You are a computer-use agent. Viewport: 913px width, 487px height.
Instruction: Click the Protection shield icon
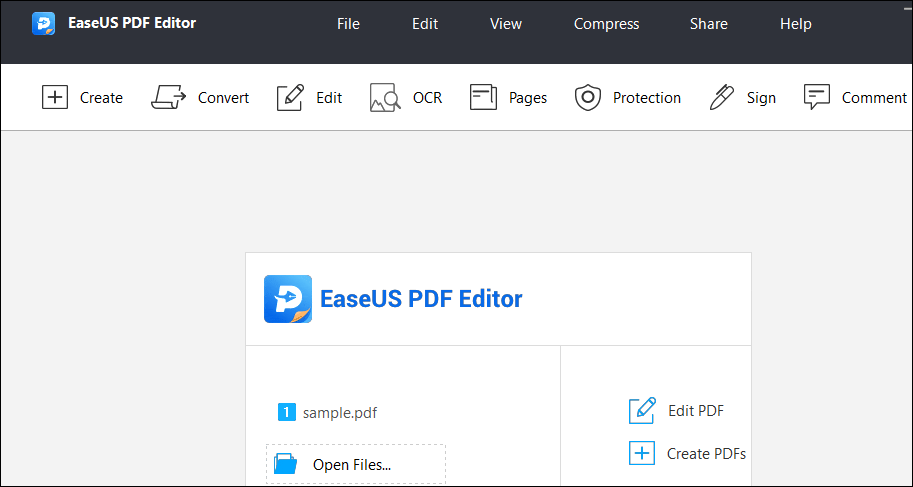pos(588,97)
